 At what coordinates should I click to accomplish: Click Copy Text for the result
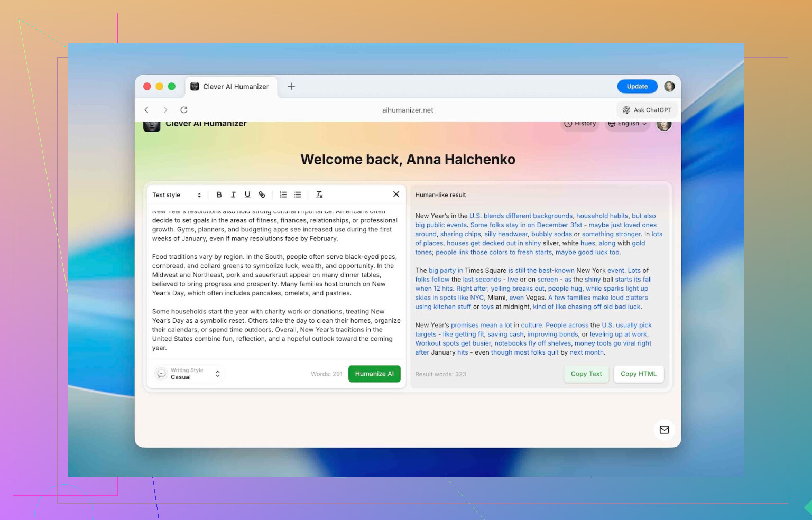point(586,374)
